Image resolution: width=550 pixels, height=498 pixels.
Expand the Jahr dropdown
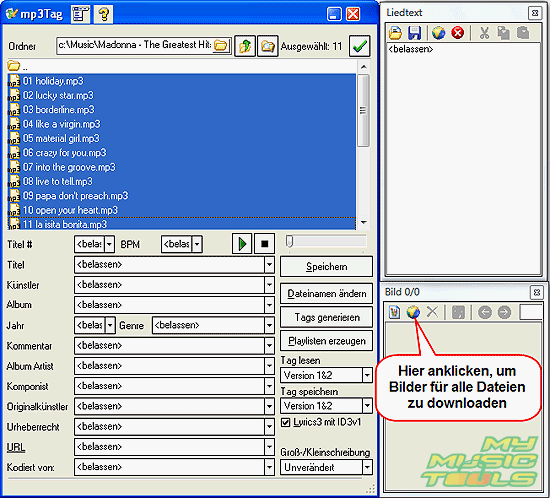110,325
